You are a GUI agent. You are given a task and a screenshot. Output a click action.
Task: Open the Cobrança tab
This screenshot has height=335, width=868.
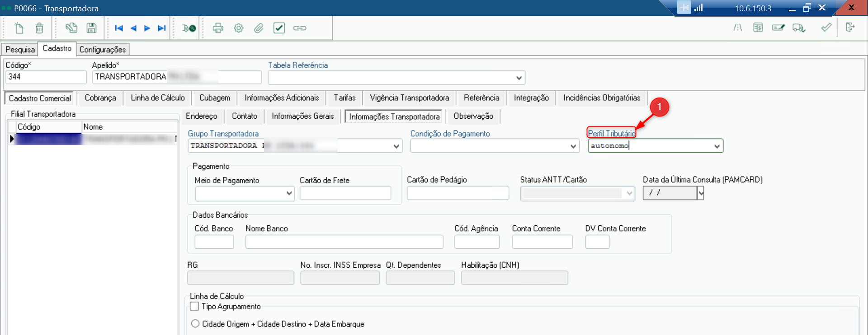point(100,98)
